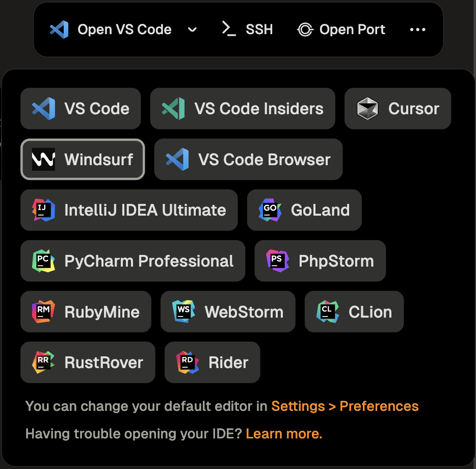Open the SSH connection option
Image resolution: width=476 pixels, height=469 pixels.
(x=247, y=30)
